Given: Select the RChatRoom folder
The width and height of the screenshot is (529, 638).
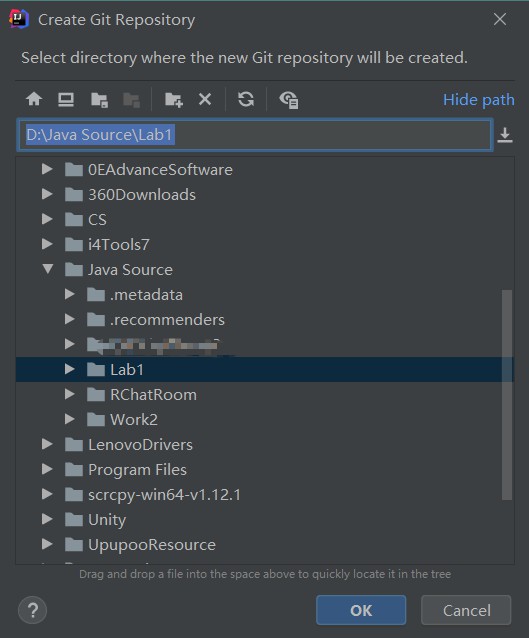Looking at the screenshot, I should coord(142,395).
